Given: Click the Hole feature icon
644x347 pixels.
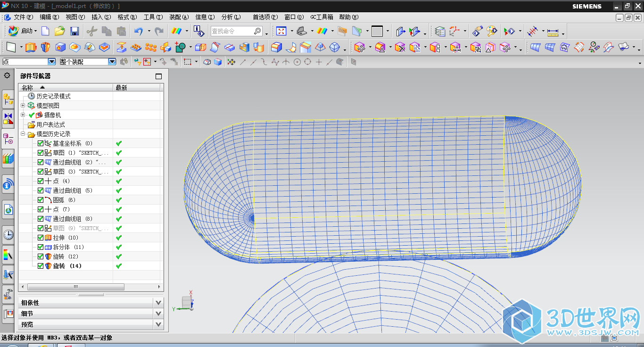Looking at the screenshot, I should coord(60,47).
